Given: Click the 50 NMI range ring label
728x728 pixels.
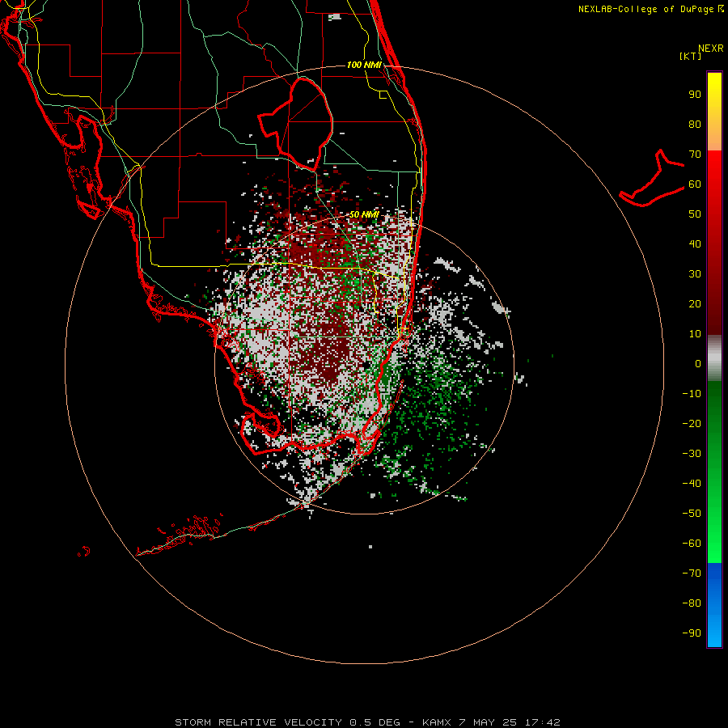Looking at the screenshot, I should coord(364,214).
